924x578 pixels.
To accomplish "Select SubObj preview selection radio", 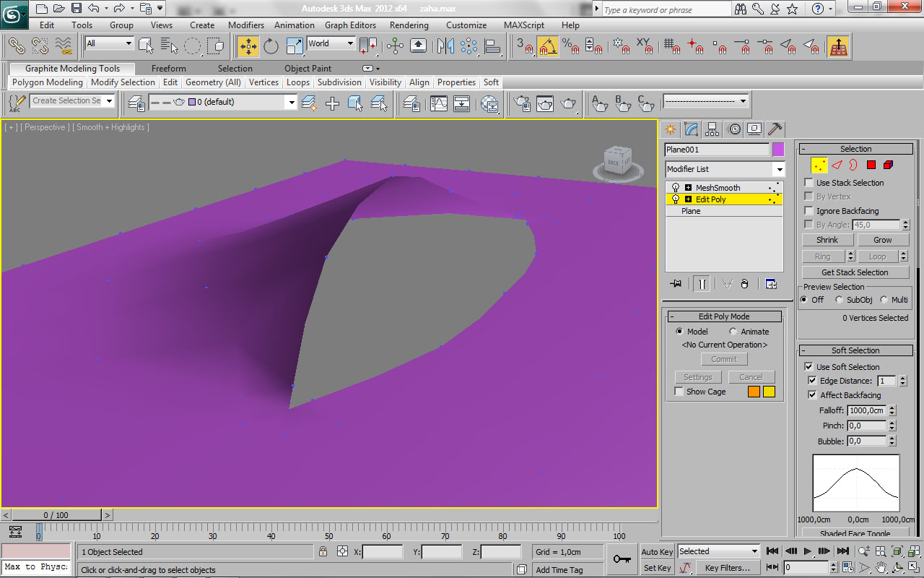I will [839, 300].
